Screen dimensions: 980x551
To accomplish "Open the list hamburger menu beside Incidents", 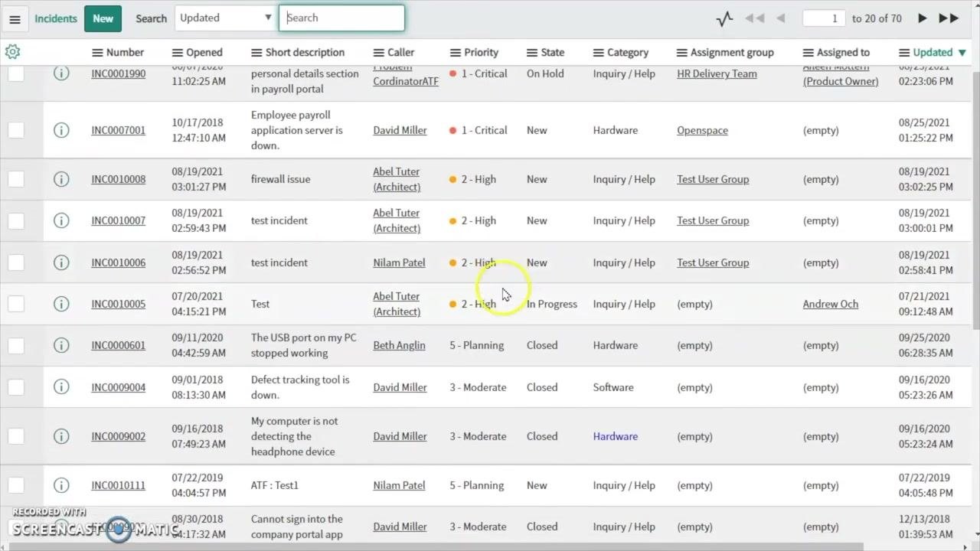I will 15,19.
